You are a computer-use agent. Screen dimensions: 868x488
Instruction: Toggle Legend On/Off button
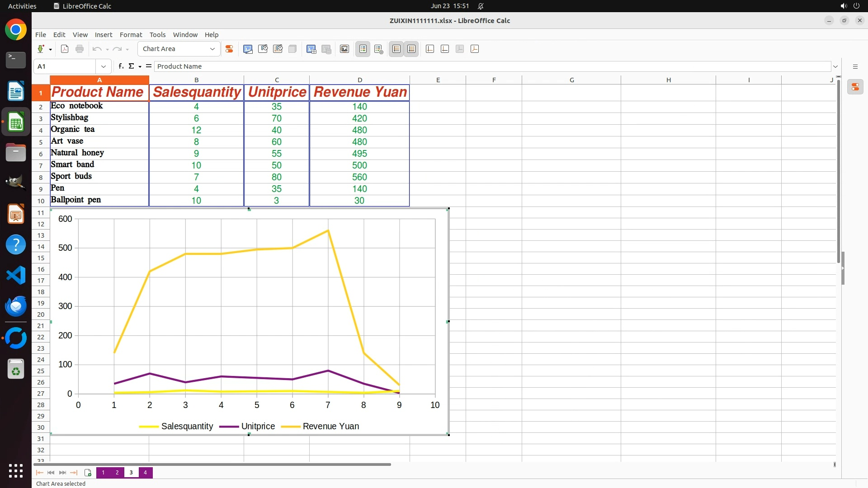[363, 49]
